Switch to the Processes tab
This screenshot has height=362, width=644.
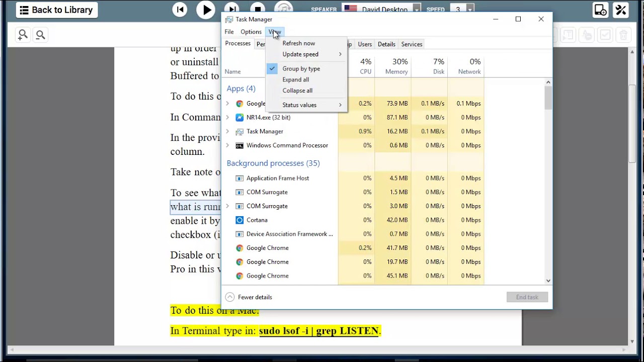click(x=237, y=44)
